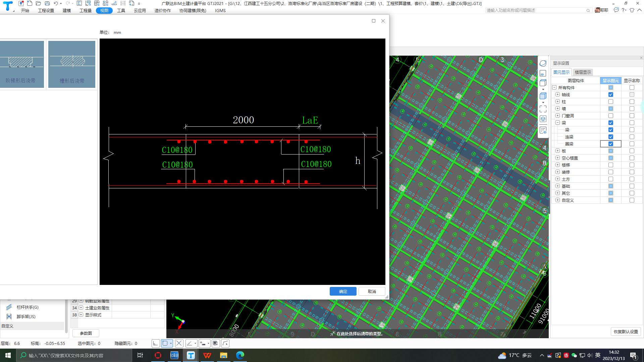Toggle 柱 display element checkbox
This screenshot has height=362, width=644.
pos(611,102)
